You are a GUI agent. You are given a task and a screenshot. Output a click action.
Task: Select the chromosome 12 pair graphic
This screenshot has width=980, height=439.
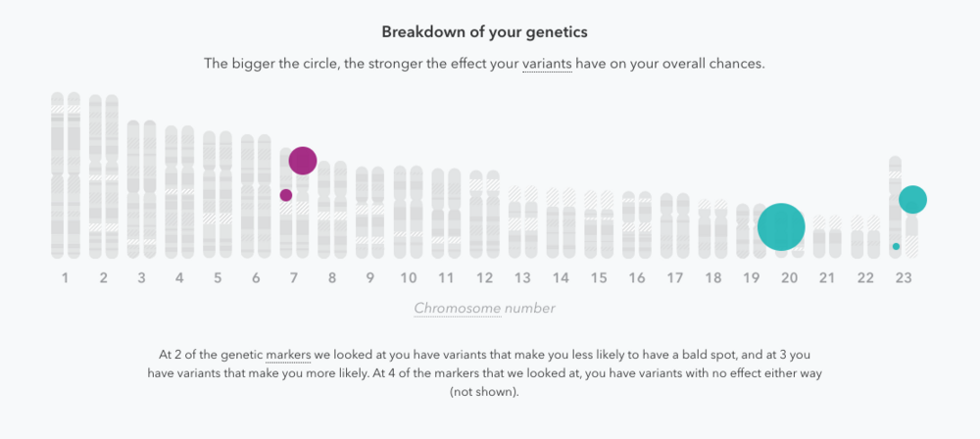coord(484,215)
